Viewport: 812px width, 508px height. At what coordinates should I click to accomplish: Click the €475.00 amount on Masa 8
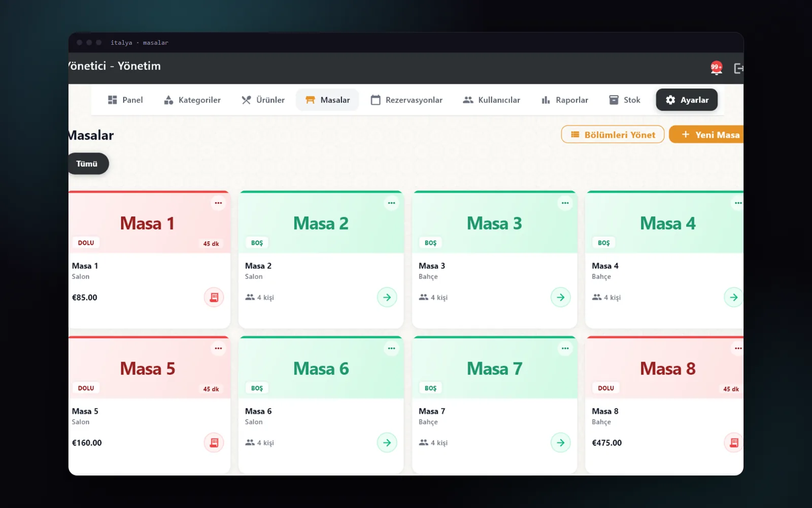tap(606, 443)
